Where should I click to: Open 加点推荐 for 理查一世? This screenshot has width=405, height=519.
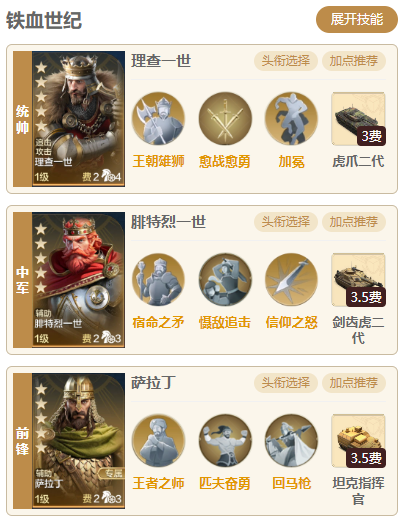click(x=354, y=61)
